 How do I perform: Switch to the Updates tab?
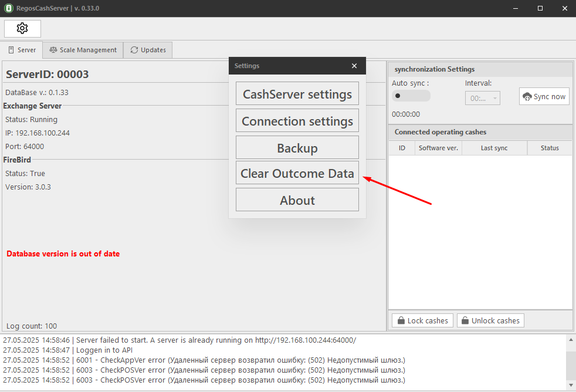coord(148,50)
